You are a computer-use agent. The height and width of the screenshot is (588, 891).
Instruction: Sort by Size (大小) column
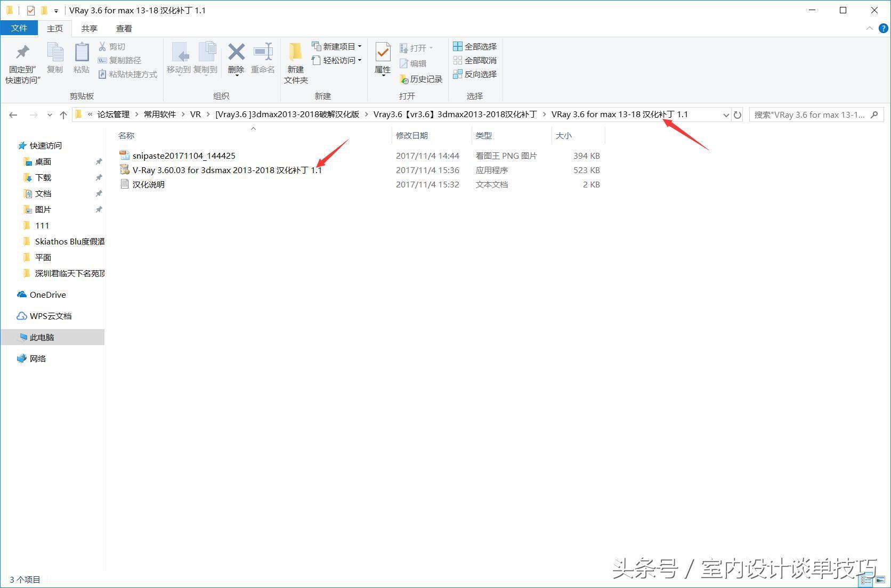[563, 136]
